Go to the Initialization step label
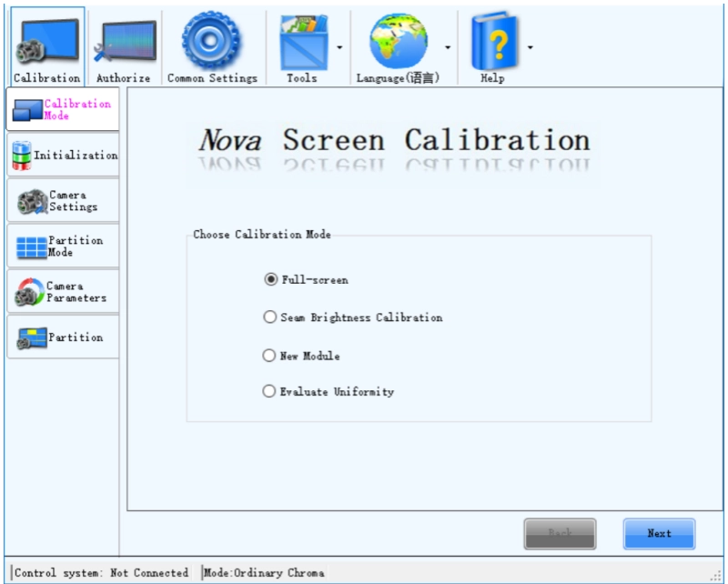 (76, 156)
